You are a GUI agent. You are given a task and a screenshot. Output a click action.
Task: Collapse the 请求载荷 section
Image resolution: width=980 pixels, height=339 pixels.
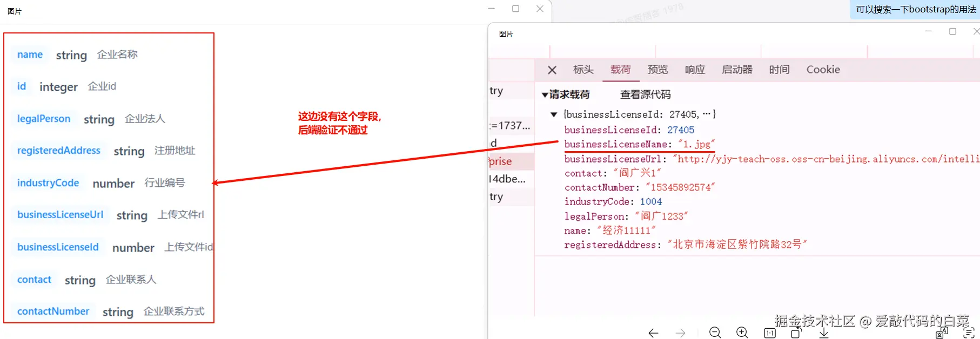tap(545, 95)
